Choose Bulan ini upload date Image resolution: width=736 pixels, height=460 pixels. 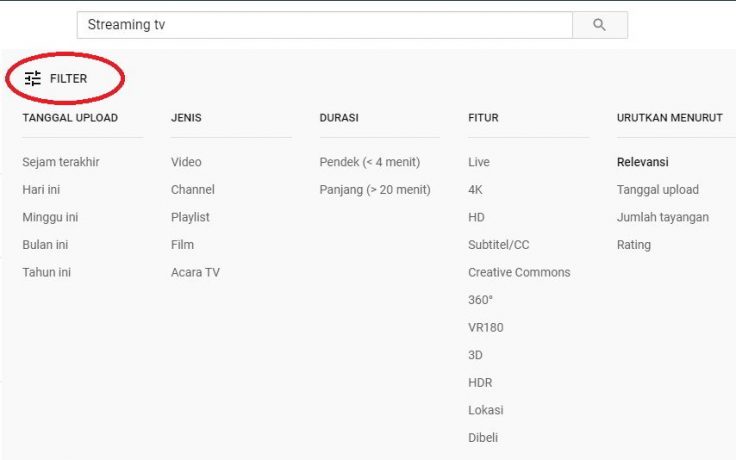tap(45, 245)
